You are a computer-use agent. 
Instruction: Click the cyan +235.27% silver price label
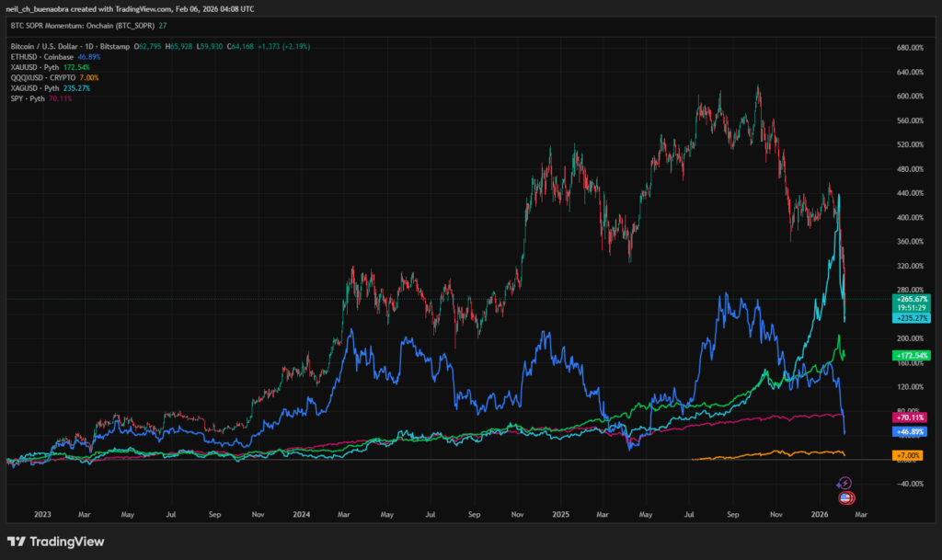(x=912, y=317)
